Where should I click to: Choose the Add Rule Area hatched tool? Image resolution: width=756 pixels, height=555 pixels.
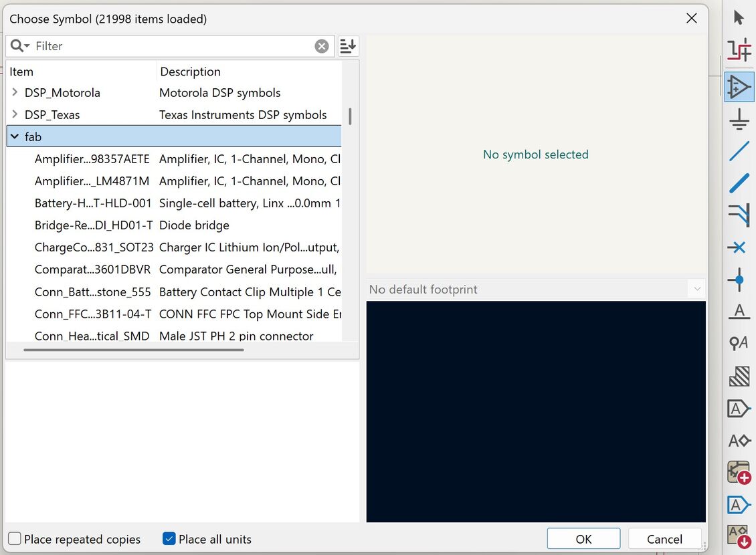tap(739, 376)
